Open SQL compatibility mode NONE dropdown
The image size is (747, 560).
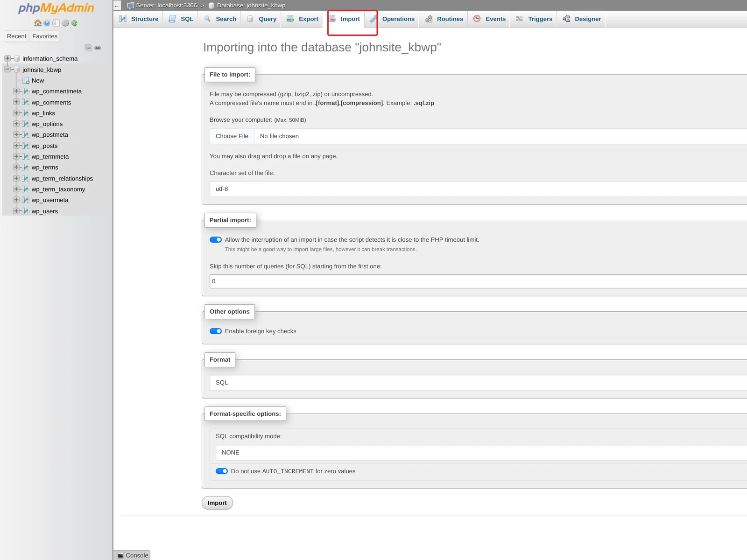point(481,453)
